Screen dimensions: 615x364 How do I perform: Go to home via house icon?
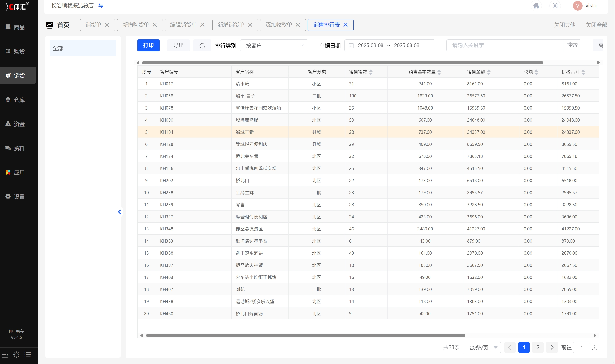click(536, 6)
